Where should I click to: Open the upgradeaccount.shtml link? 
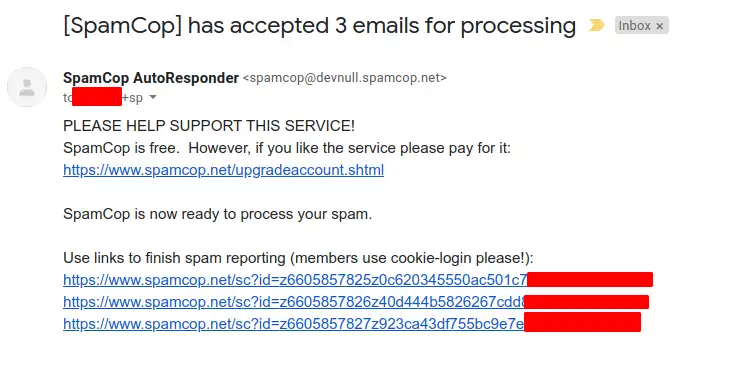tap(223, 170)
